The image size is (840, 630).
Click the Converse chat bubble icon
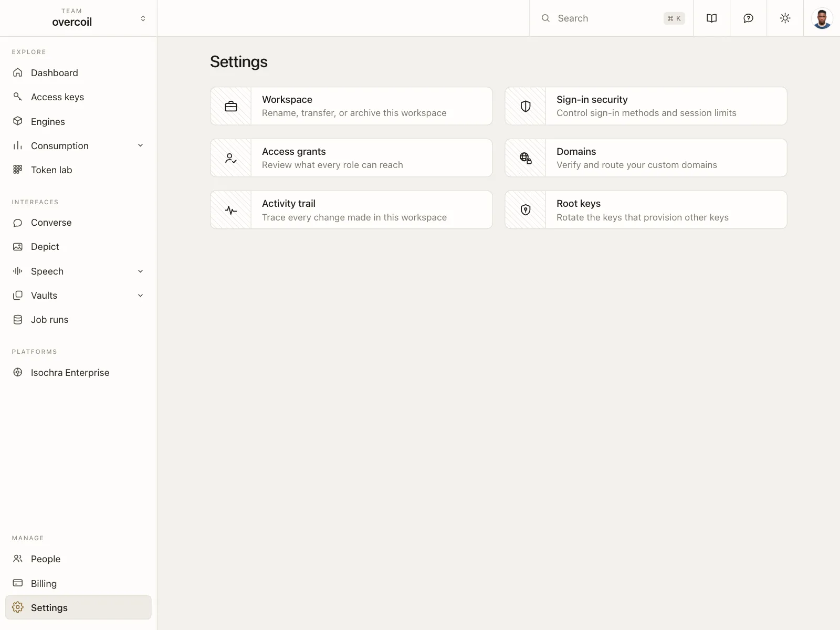tap(18, 223)
